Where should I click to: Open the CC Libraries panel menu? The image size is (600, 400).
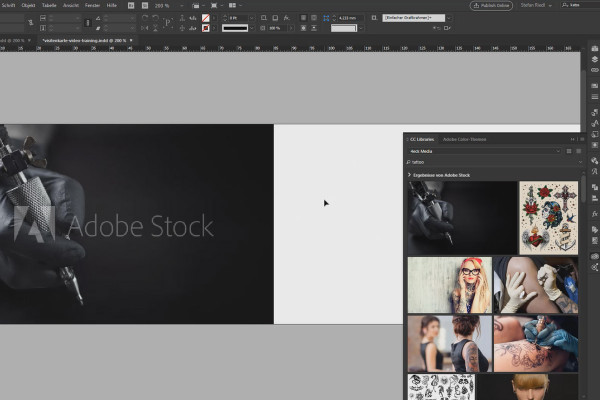pos(582,139)
